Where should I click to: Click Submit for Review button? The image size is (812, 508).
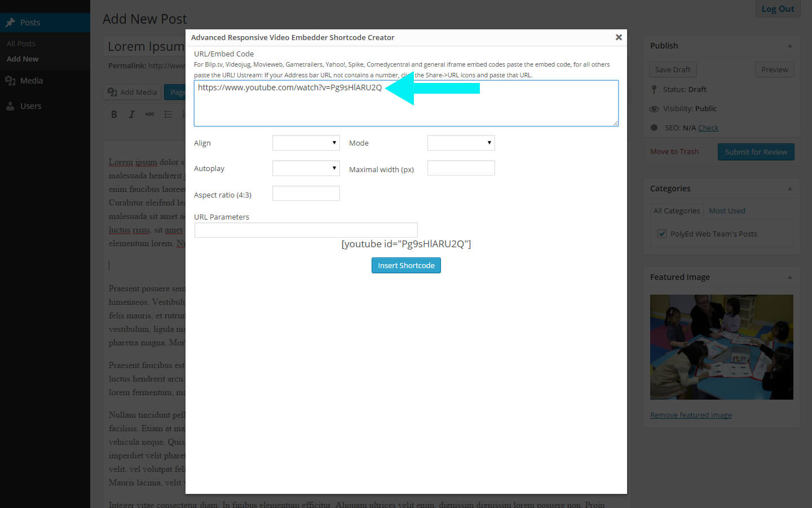click(756, 152)
